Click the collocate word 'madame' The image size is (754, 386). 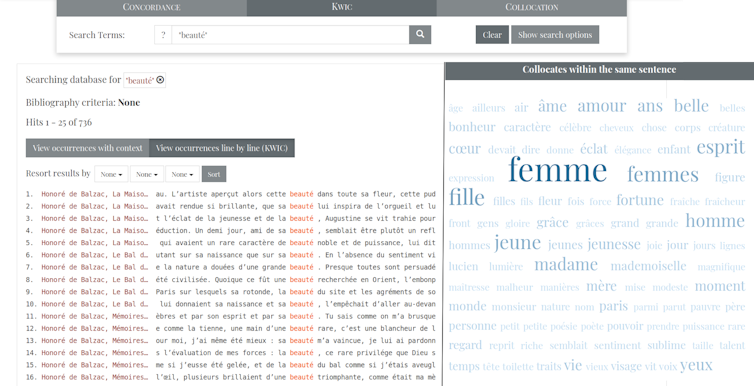tap(566, 265)
